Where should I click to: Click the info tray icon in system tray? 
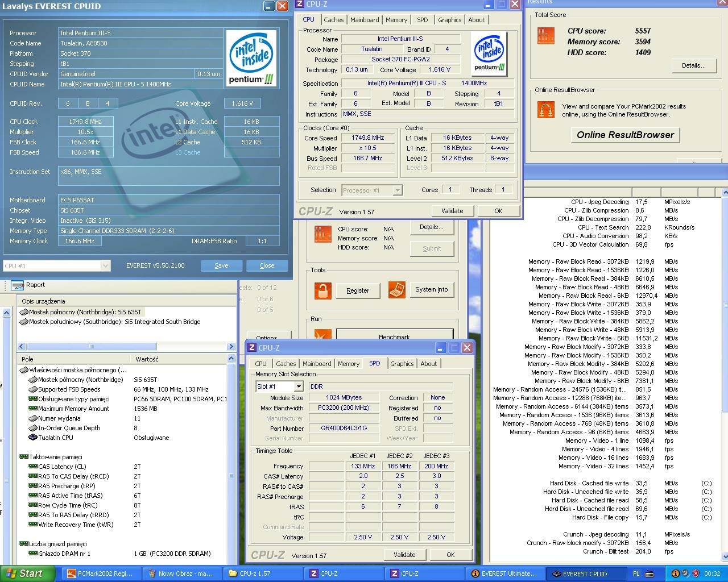tap(675, 574)
